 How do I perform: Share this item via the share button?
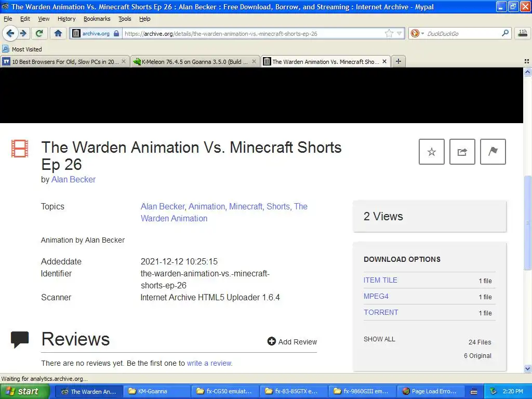(462, 152)
